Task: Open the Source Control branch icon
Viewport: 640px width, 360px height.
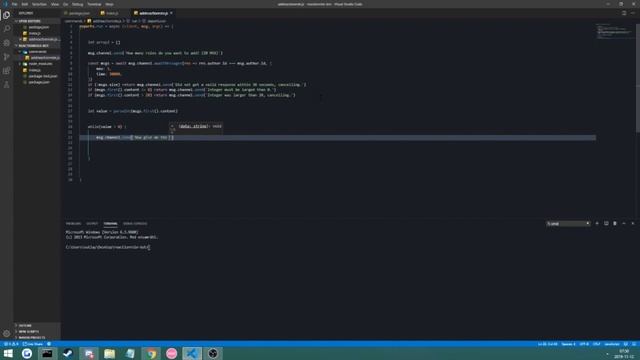Action: pyautogui.click(x=7, y=57)
